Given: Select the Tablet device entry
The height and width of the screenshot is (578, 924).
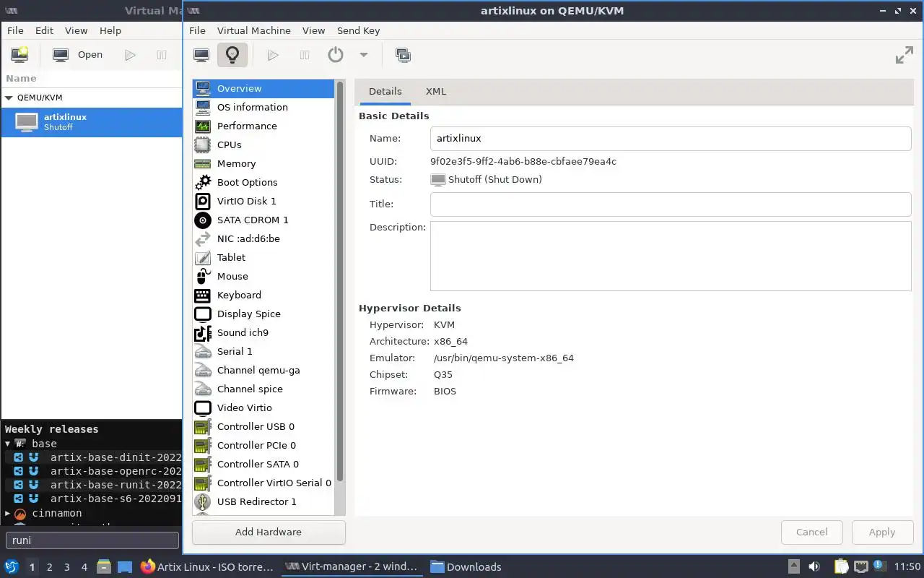Looking at the screenshot, I should click(x=263, y=257).
